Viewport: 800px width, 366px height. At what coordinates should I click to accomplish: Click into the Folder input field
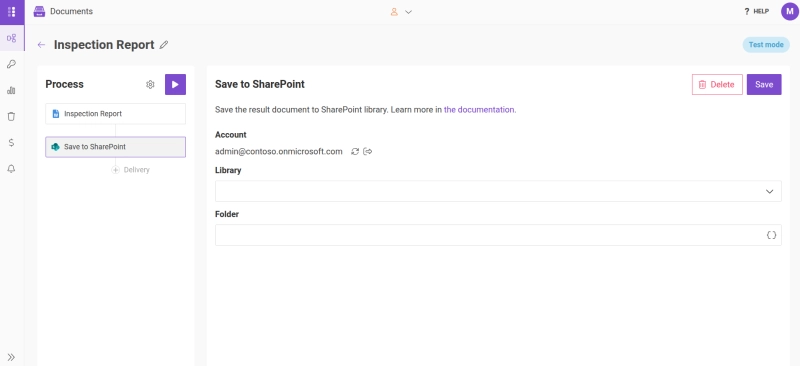(x=498, y=235)
